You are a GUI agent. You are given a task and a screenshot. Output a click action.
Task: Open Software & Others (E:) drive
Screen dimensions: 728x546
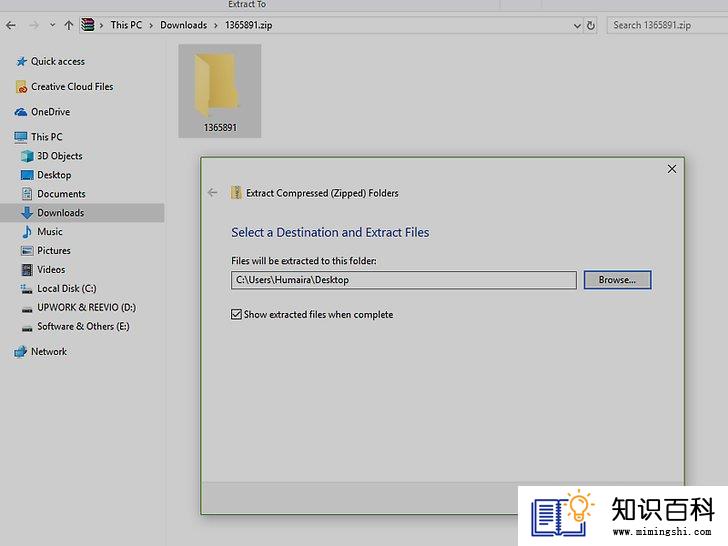[x=83, y=326]
